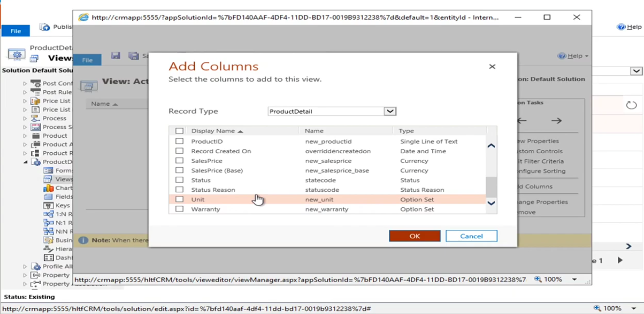Click the File tab of the dialog window
644x314 pixels.
[87, 60]
